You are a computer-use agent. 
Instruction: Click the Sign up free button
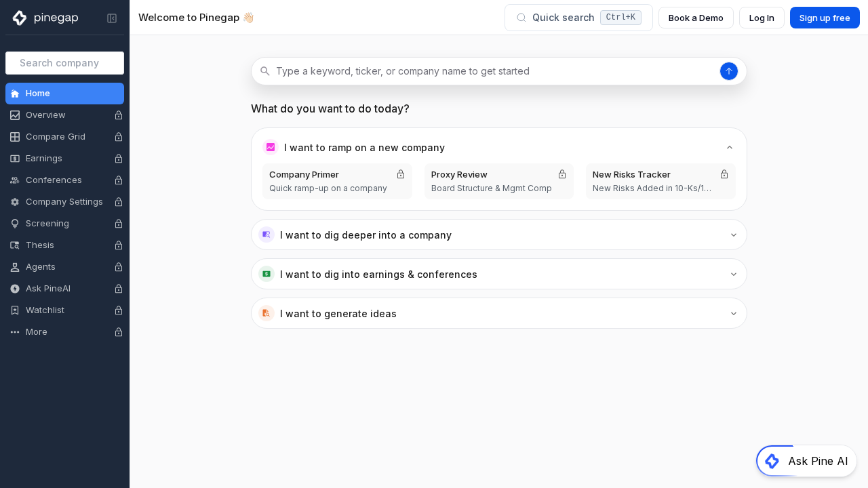point(824,18)
